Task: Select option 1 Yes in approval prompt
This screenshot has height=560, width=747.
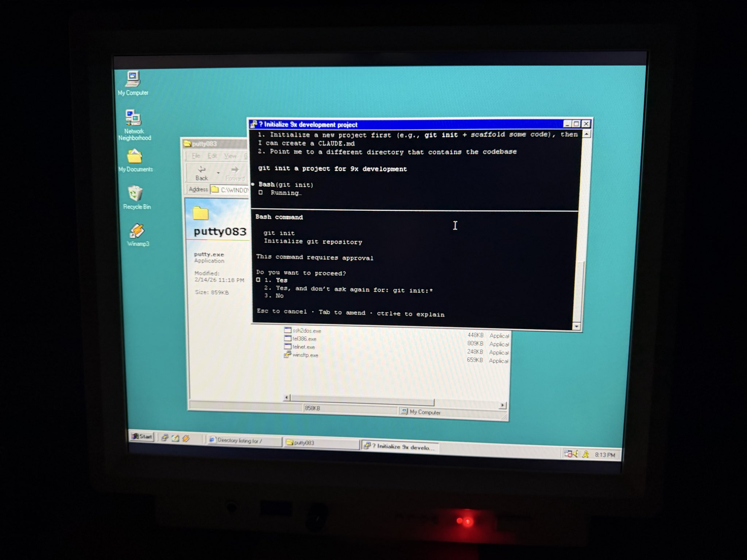Action: pyautogui.click(x=281, y=280)
